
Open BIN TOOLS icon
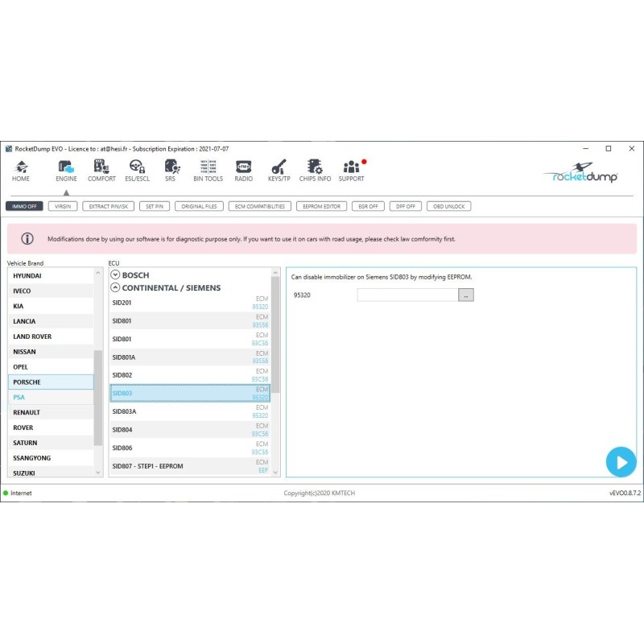pyautogui.click(x=208, y=167)
